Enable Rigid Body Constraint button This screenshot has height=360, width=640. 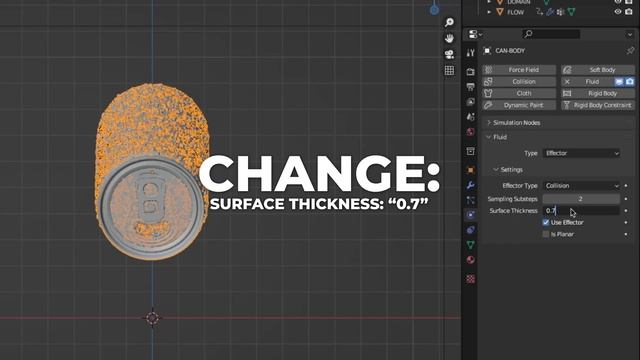[598, 105]
